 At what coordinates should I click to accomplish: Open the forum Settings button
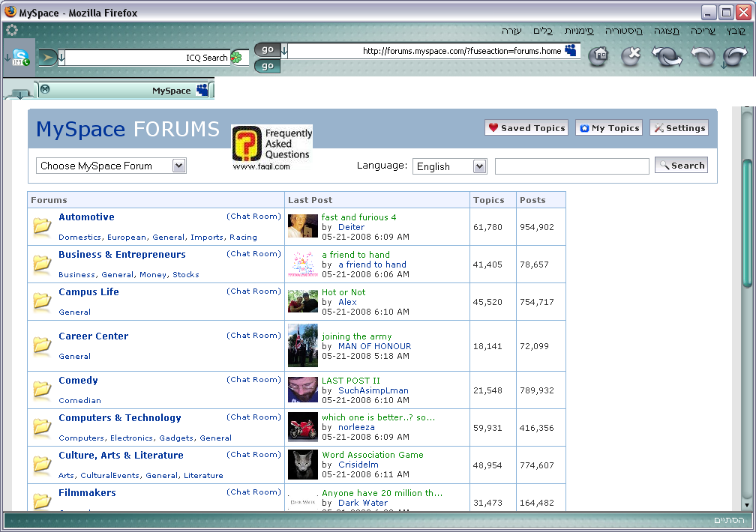[x=679, y=128]
